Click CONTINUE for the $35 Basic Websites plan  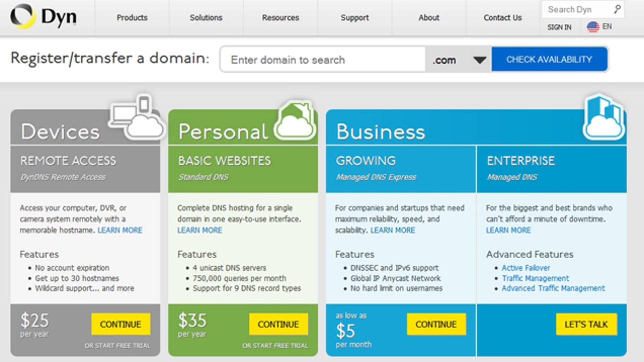(279, 324)
